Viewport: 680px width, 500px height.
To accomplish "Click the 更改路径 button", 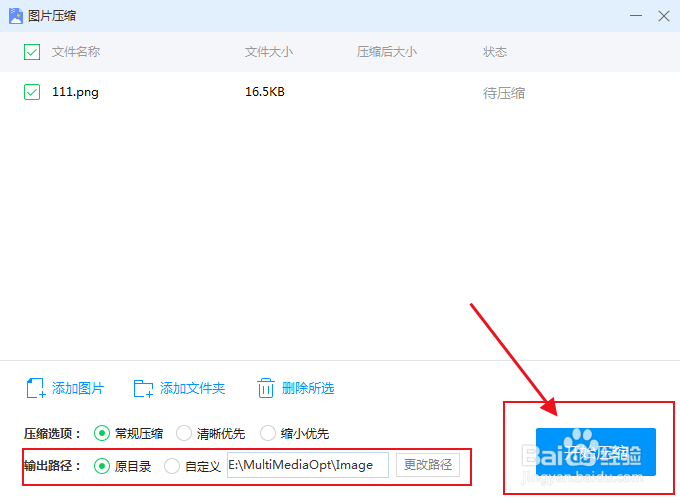I will coord(428,465).
